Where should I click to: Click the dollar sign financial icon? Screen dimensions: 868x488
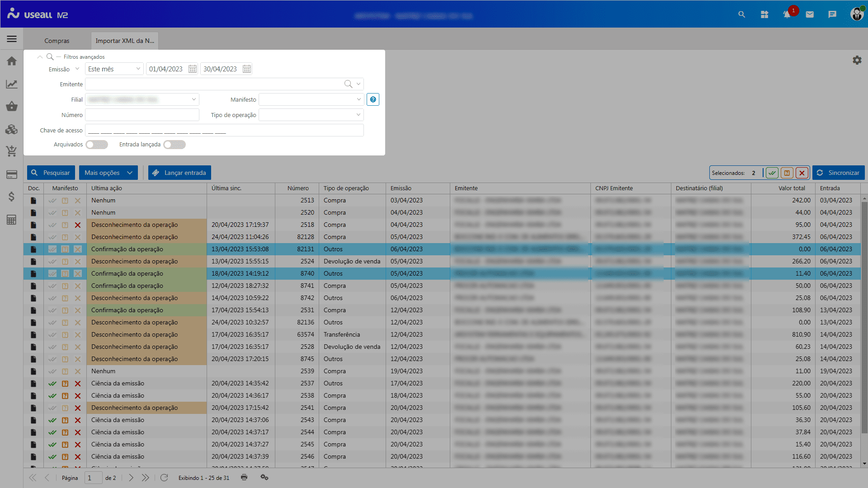[12, 197]
